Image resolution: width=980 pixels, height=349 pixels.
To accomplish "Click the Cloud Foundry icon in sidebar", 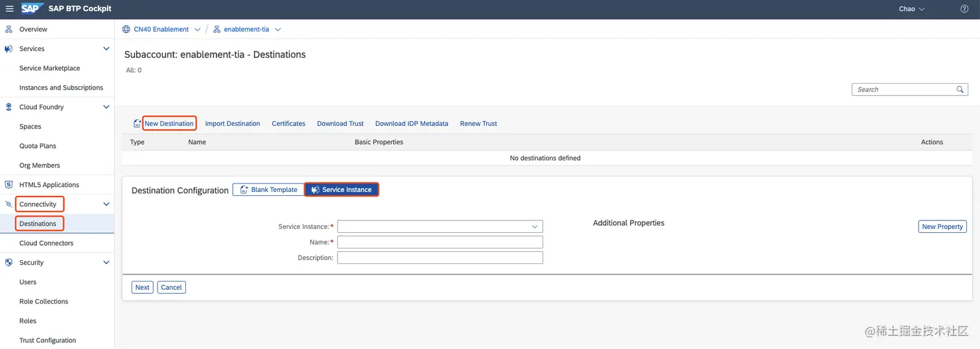I will pyautogui.click(x=8, y=107).
